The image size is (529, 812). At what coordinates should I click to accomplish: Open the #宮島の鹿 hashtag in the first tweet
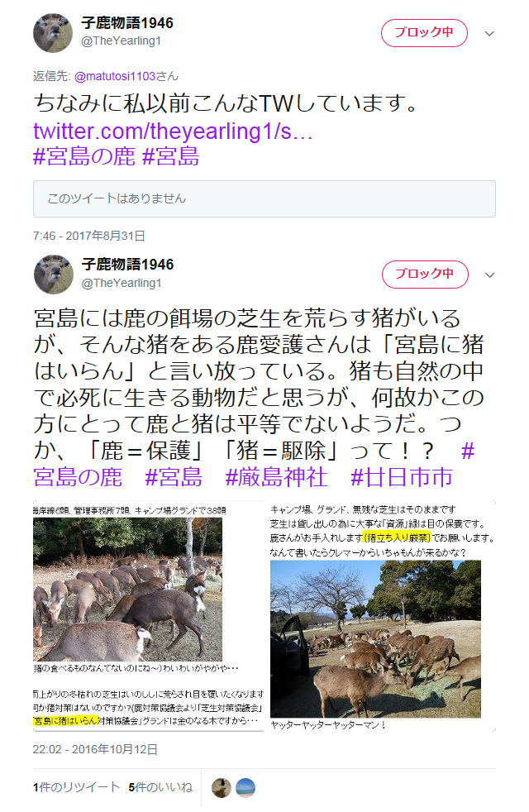coord(83,156)
